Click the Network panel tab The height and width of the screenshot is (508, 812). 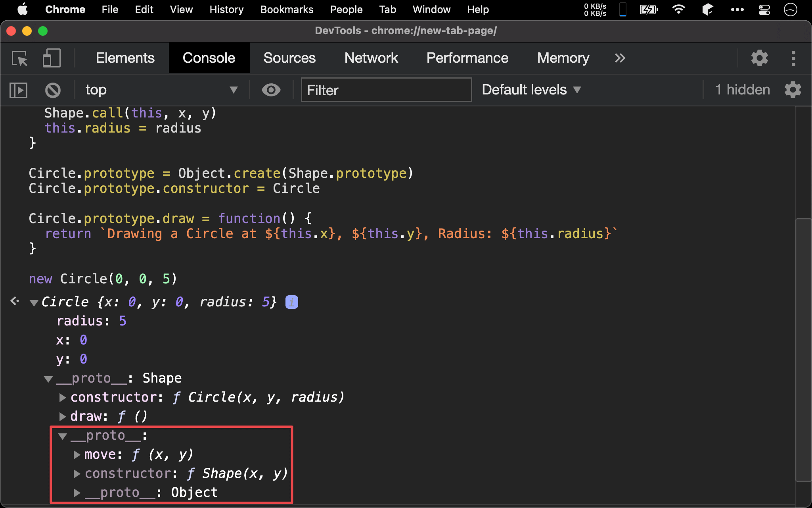[371, 58]
